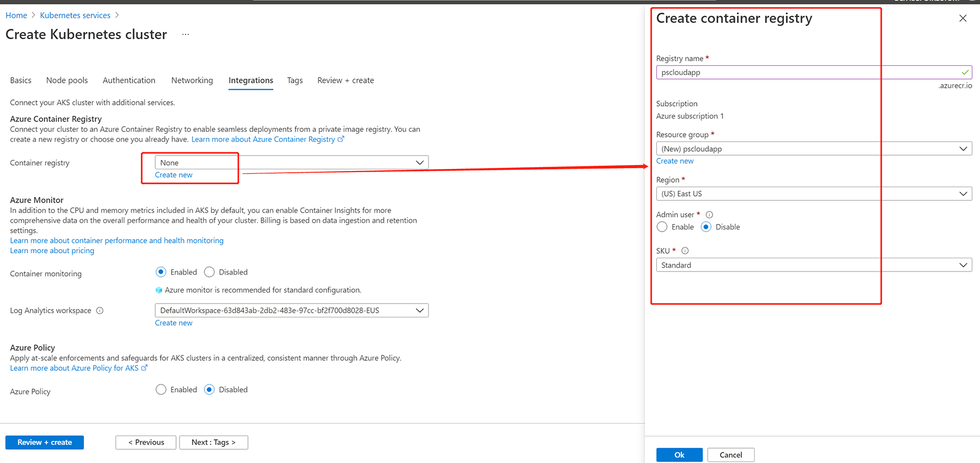Expand the Resource group dropdown
Screen dimensions: 980x463
813,149
